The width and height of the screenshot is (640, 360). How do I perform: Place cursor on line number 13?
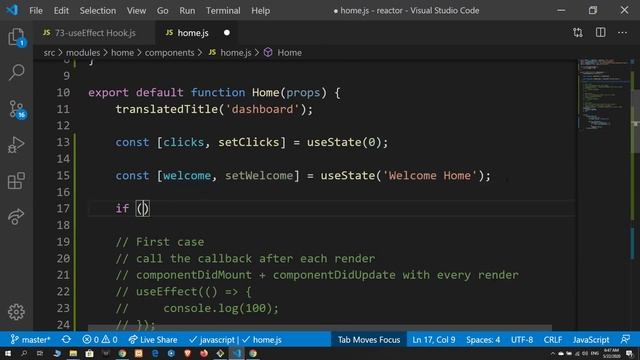[x=63, y=142]
